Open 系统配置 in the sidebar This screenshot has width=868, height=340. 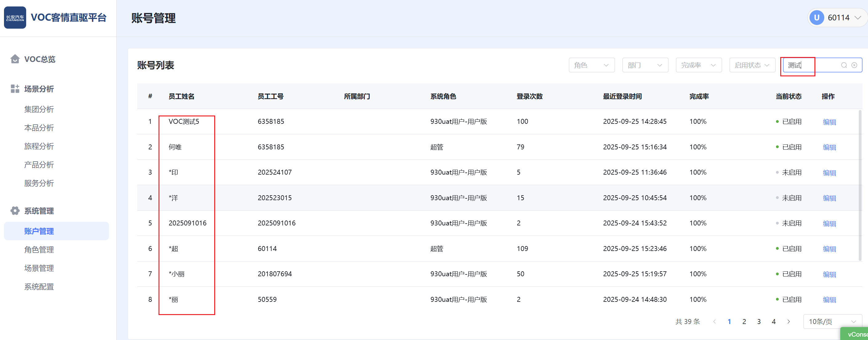click(39, 287)
